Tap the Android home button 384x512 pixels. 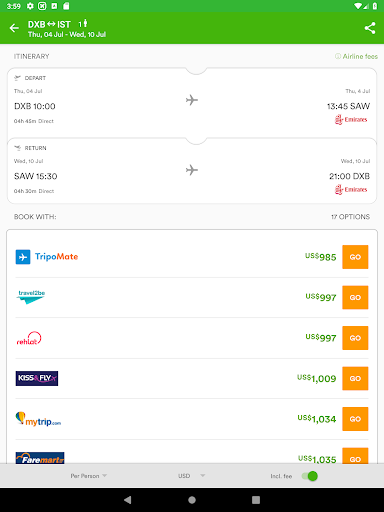(192, 500)
